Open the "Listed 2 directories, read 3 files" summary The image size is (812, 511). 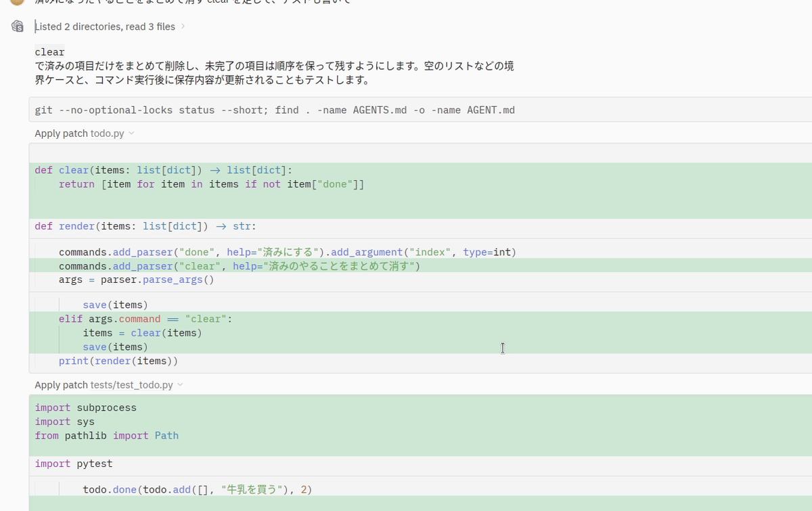click(105, 26)
